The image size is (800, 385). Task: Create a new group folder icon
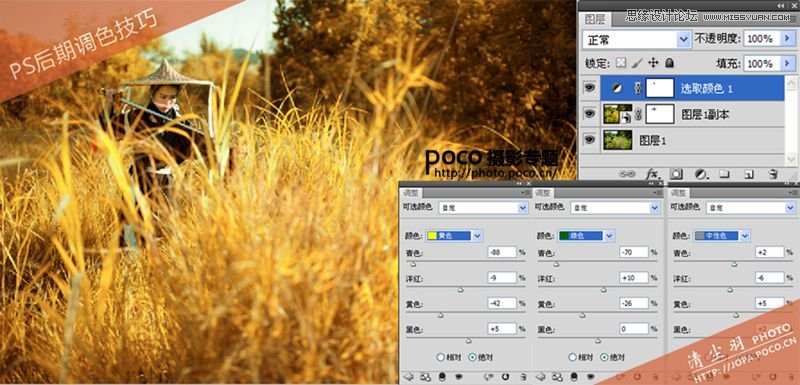point(724,174)
